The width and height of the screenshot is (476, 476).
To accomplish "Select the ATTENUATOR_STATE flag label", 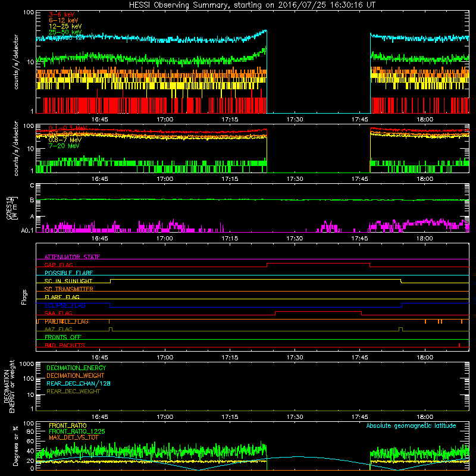I will [72, 257].
